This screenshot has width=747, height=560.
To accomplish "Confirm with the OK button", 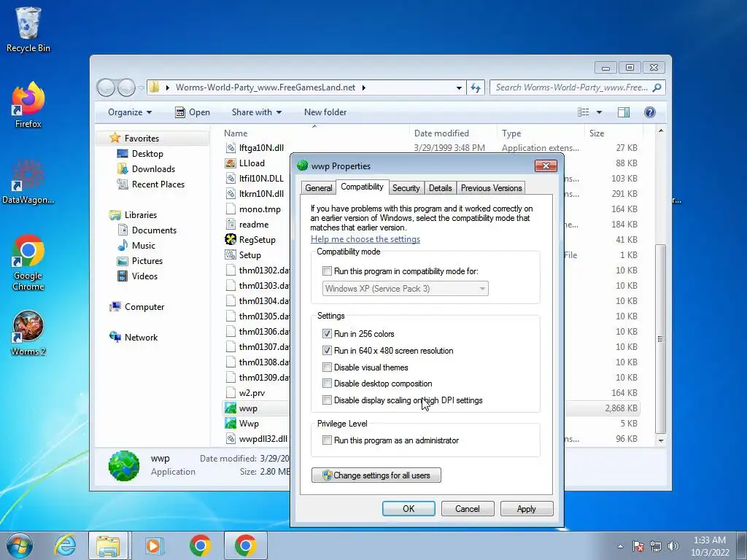I will [409, 508].
